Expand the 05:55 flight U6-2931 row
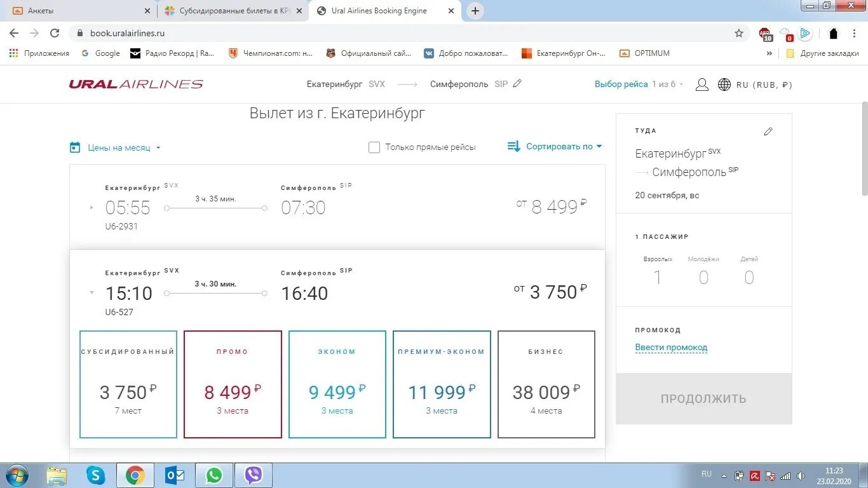The width and height of the screenshot is (868, 488). click(337, 207)
